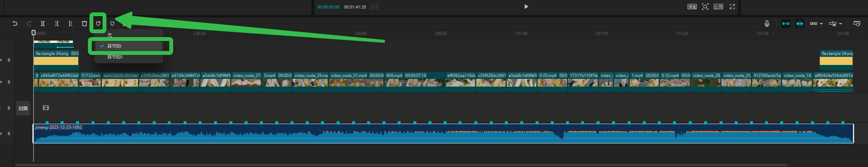This screenshot has height=167, width=868.
Task: Select the 踩节拍II menu option
Action: pos(115,57)
